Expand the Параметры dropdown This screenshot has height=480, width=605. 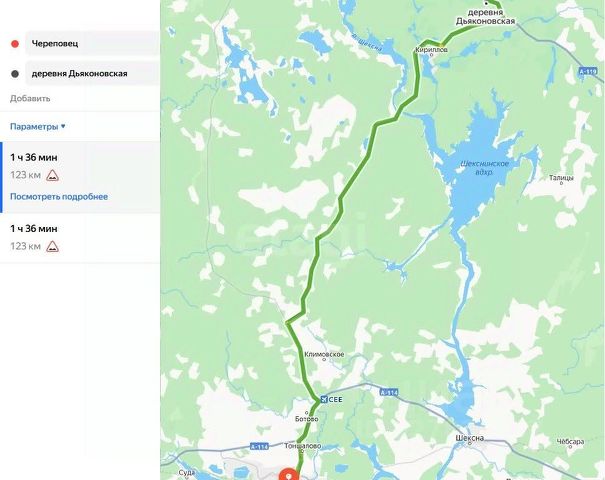pyautogui.click(x=37, y=127)
